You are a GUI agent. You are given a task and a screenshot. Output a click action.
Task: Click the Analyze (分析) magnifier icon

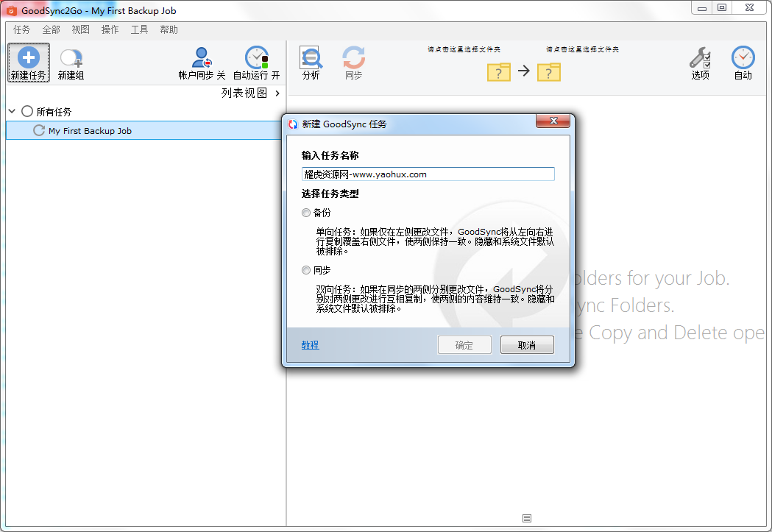pos(311,58)
